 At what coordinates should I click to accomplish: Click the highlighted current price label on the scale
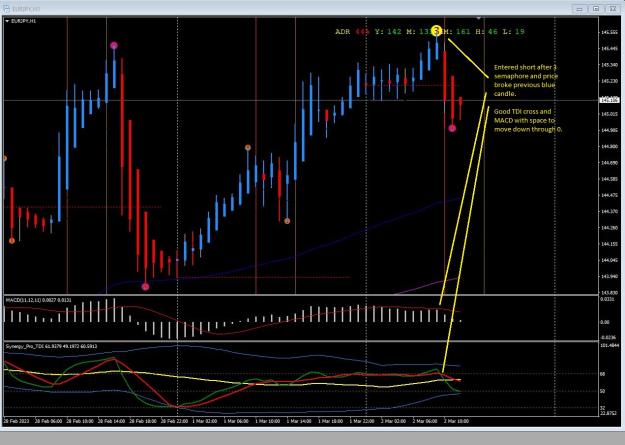click(609, 100)
